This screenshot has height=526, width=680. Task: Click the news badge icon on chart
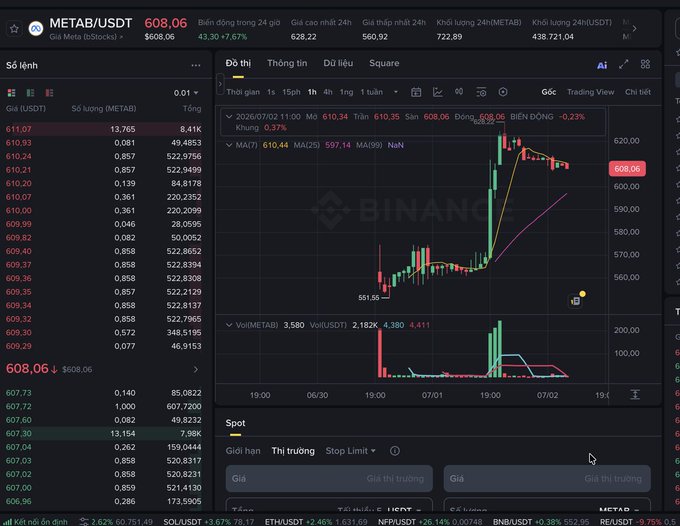575,301
